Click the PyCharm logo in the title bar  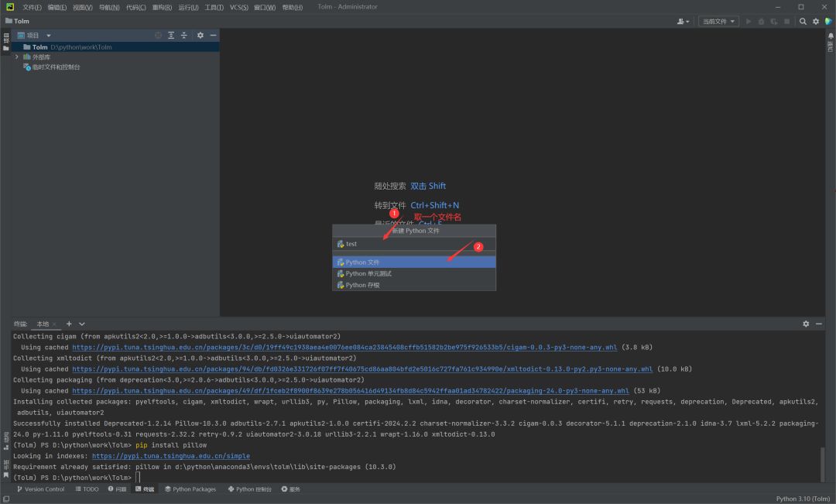(10, 7)
